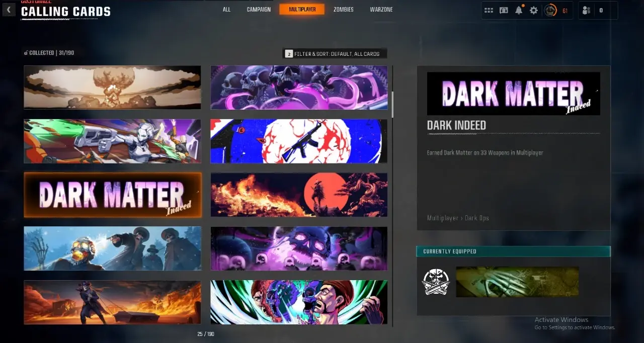
Task: Select the rifle on splattered moon card
Action: 299,141
